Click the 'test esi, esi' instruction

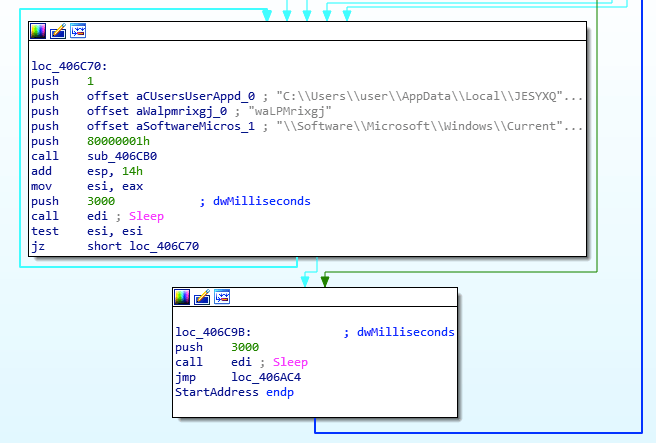pyautogui.click(x=87, y=231)
